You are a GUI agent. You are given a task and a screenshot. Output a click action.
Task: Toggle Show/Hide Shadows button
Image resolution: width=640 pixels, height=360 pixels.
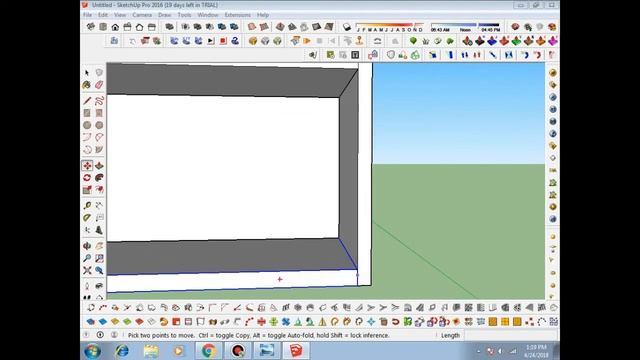click(x=347, y=27)
